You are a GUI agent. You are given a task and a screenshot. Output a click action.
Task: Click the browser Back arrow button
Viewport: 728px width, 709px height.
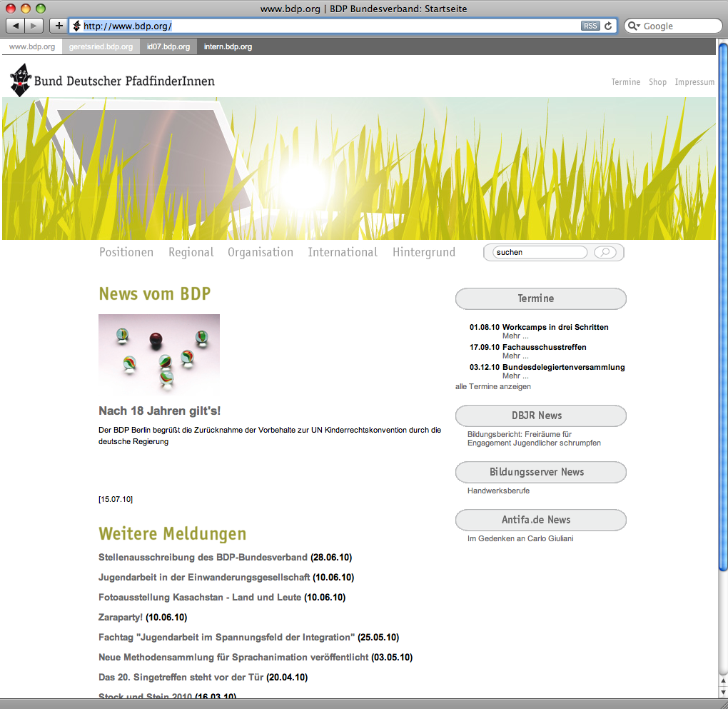tap(16, 26)
